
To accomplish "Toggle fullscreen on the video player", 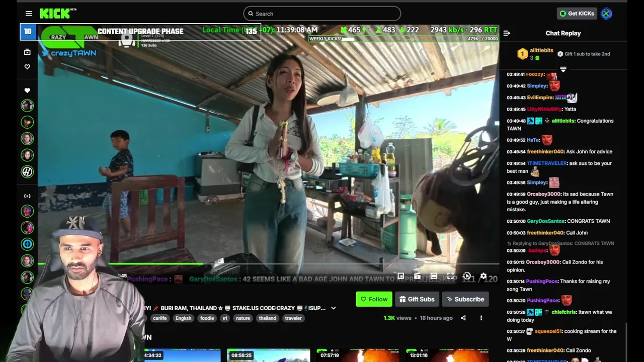I will point(450,276).
